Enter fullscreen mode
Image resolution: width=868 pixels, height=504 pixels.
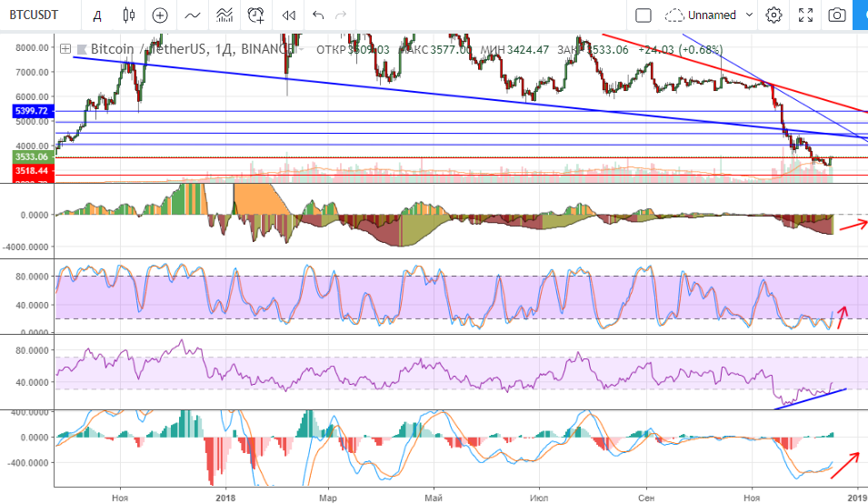[804, 15]
